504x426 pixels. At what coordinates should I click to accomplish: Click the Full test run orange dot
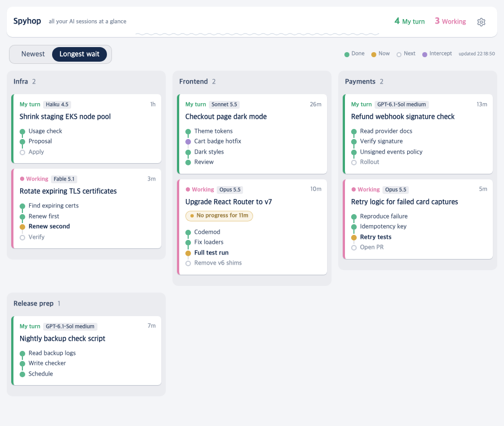(188, 253)
